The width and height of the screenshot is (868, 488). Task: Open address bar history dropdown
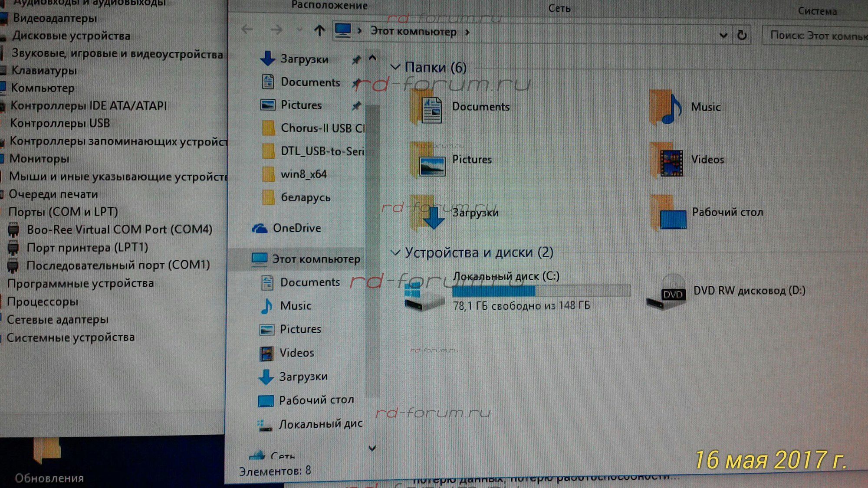(x=723, y=35)
